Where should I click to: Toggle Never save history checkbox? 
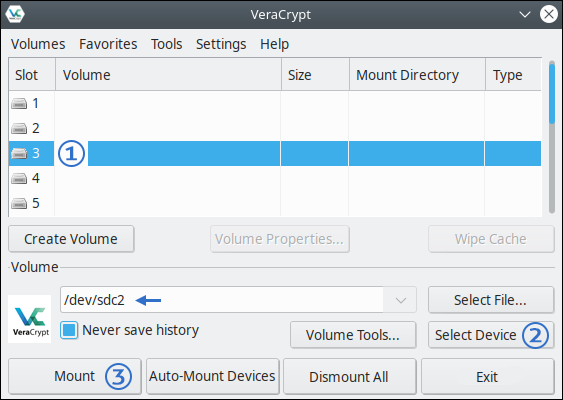tap(69, 330)
